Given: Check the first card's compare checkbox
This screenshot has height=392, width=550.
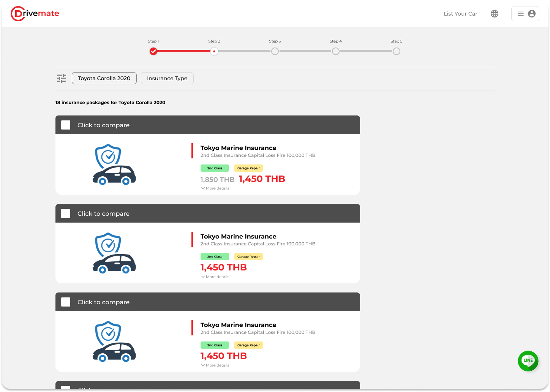Looking at the screenshot, I should pos(66,125).
